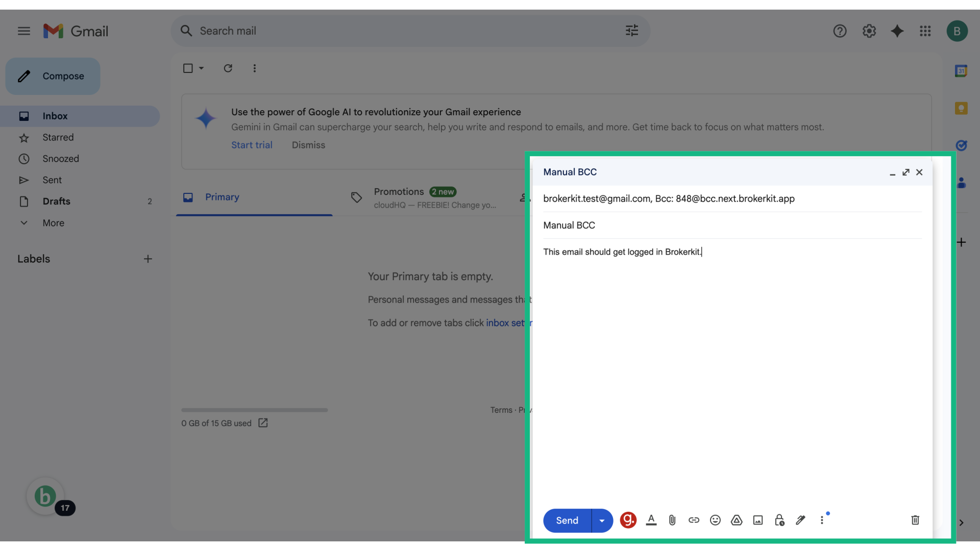Open Settings gear icon
The height and width of the screenshot is (551, 980).
[x=869, y=31]
